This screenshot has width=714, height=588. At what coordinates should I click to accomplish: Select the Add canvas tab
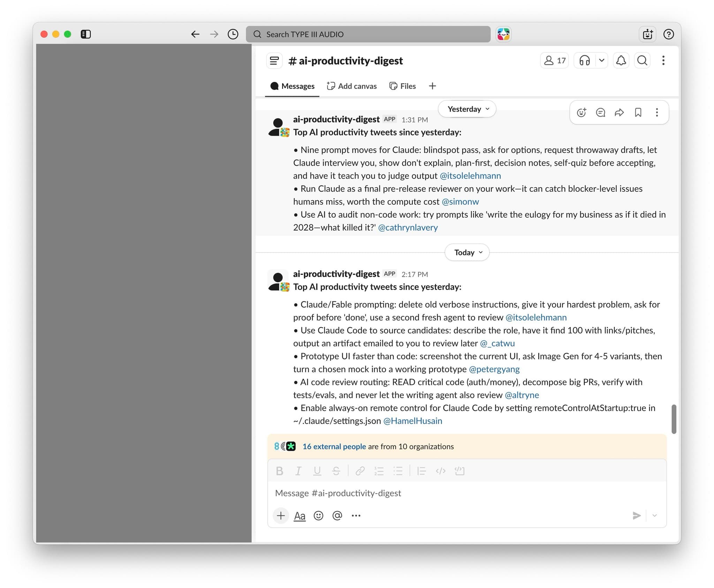coord(352,86)
